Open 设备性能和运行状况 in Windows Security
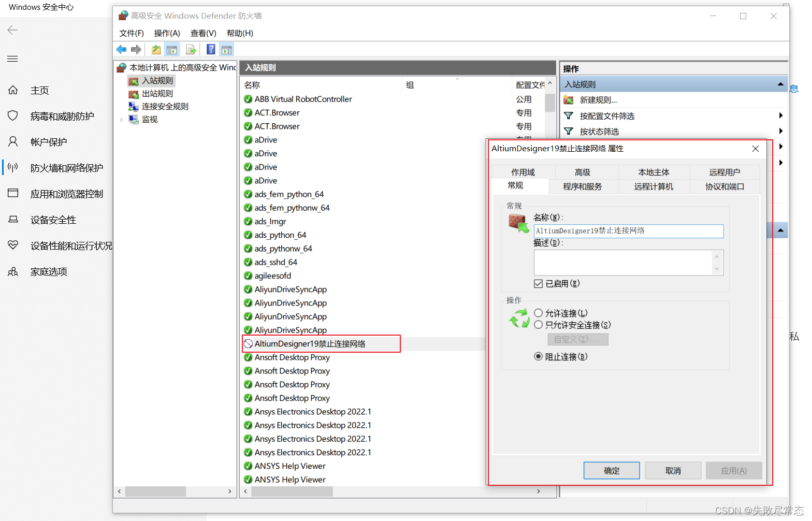The width and height of the screenshot is (812, 521). (71, 246)
